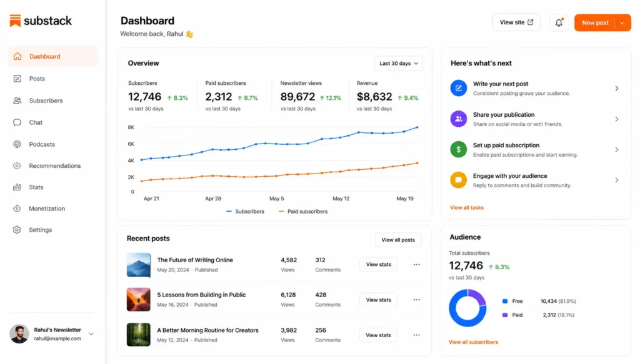Open the Last 30 days range dropdown
The width and height of the screenshot is (640, 364).
(398, 63)
